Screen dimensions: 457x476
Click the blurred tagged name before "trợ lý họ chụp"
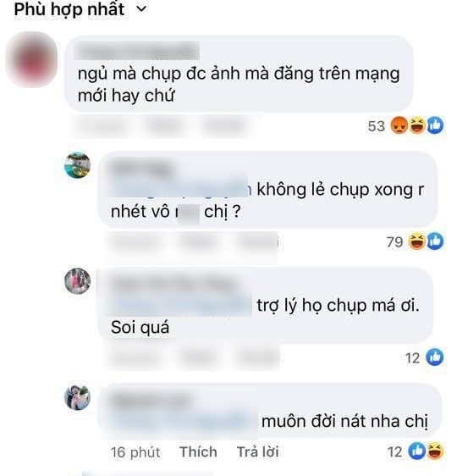180,306
